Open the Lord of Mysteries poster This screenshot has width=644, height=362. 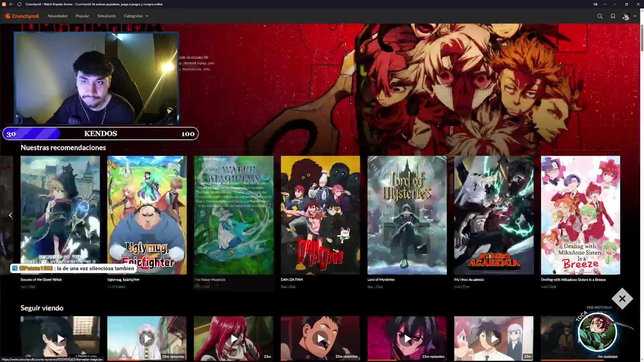tap(407, 215)
